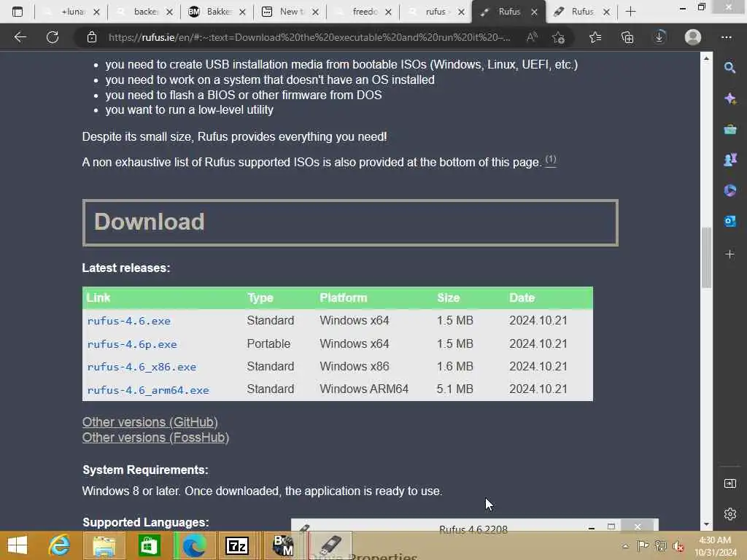The height and width of the screenshot is (560, 747).
Task: Open Other versions (GitHub) link
Action: click(150, 422)
